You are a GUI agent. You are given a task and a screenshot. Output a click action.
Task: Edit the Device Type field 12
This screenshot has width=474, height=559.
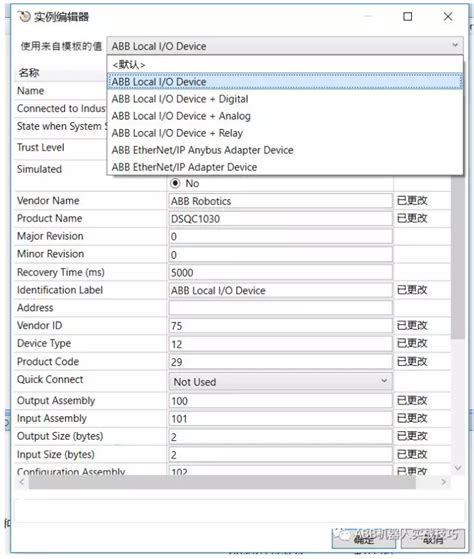point(280,344)
